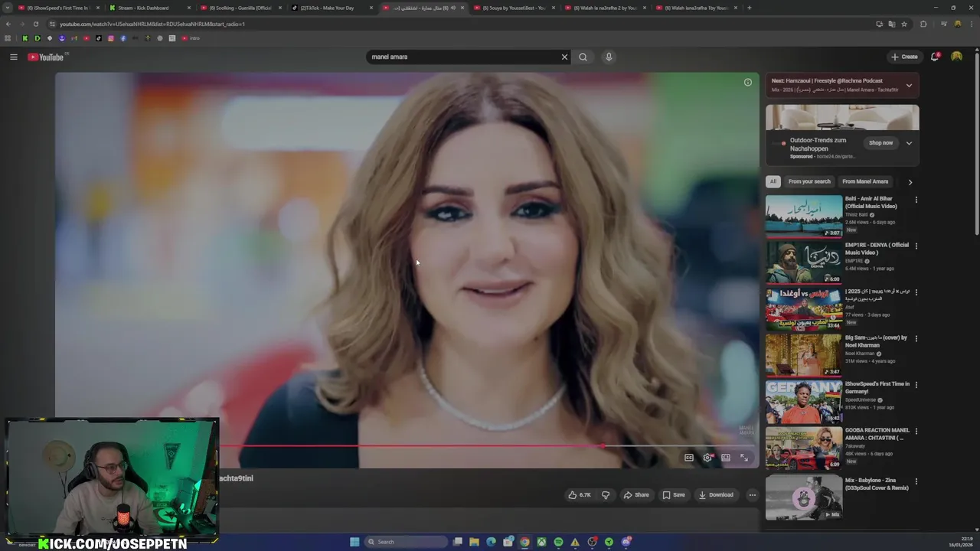Open the tab search dropdown arrow
980x551 pixels.
pos(8,8)
